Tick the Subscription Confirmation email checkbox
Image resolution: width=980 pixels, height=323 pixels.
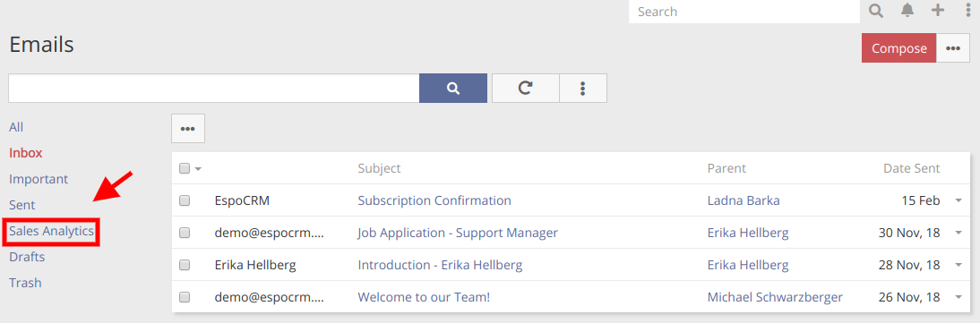click(185, 200)
